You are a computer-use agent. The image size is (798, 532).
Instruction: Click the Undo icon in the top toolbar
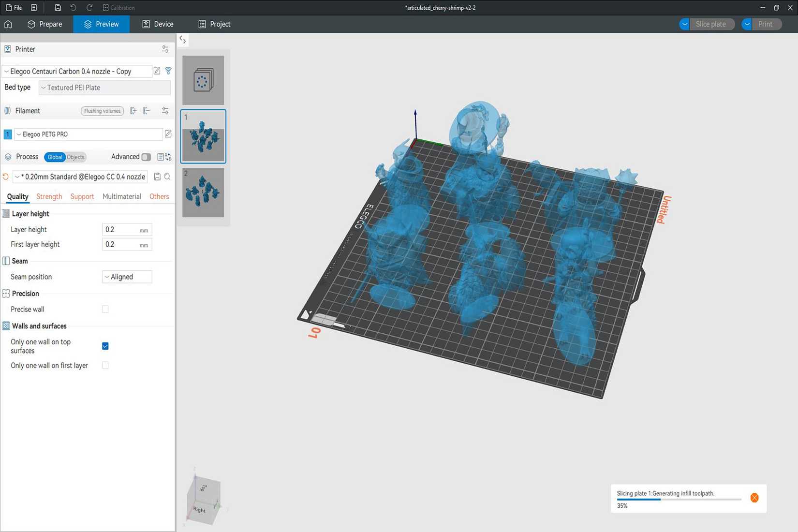(x=73, y=7)
